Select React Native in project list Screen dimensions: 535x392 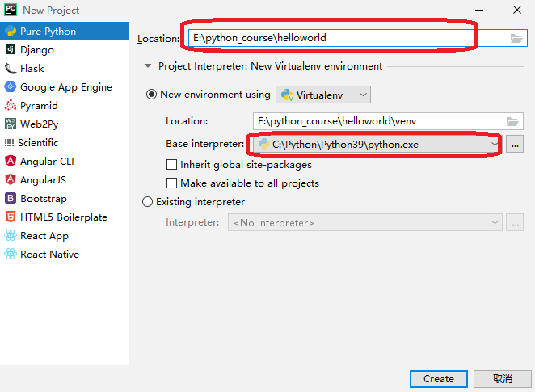tap(49, 255)
